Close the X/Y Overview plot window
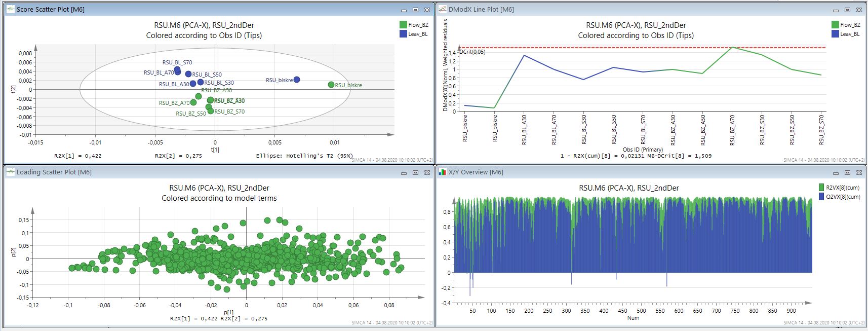This screenshot has width=868, height=331. point(859,173)
